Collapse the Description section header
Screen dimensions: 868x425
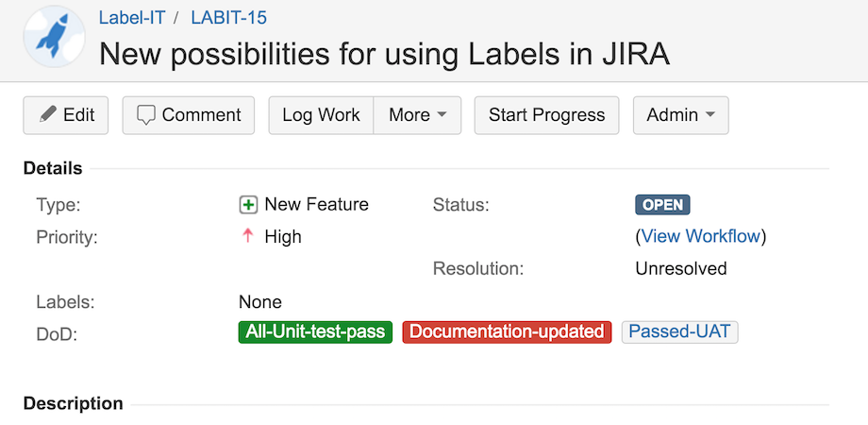[73, 403]
